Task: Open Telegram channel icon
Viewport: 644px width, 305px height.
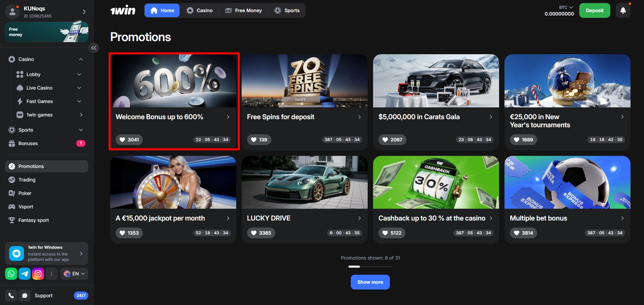Action: [x=25, y=274]
